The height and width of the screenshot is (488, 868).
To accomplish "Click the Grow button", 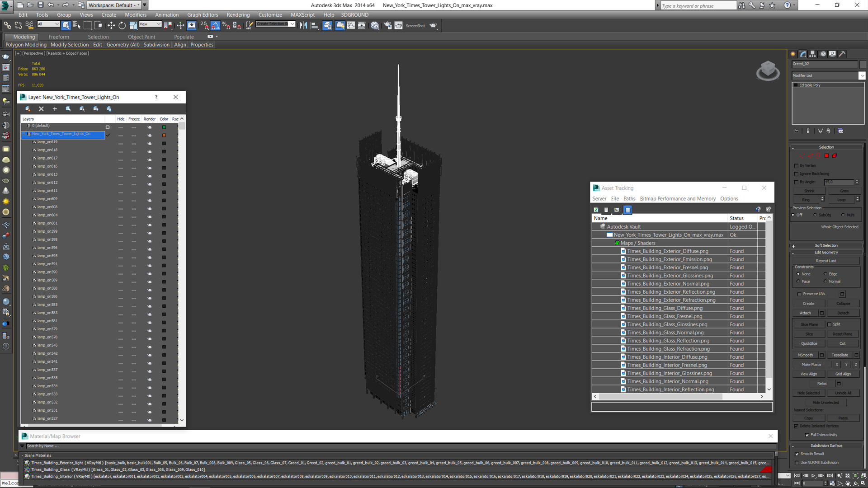I will click(x=844, y=191).
